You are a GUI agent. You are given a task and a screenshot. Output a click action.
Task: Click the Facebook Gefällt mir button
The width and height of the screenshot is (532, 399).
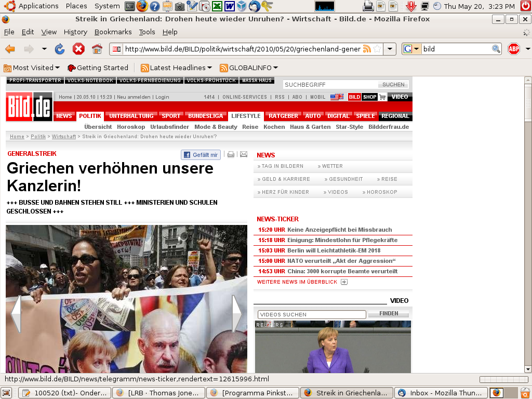201,155
